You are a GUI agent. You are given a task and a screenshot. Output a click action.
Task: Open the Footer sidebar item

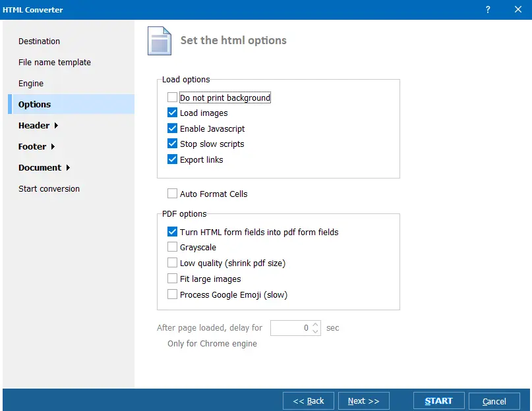(x=32, y=146)
